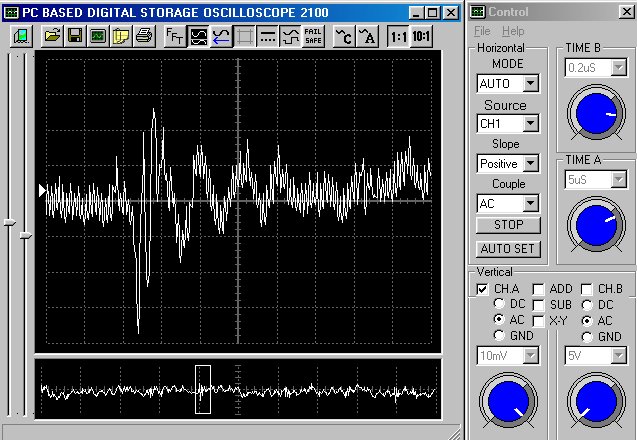Click the save floppy disk icon
The height and width of the screenshot is (440, 637).
coord(76,36)
